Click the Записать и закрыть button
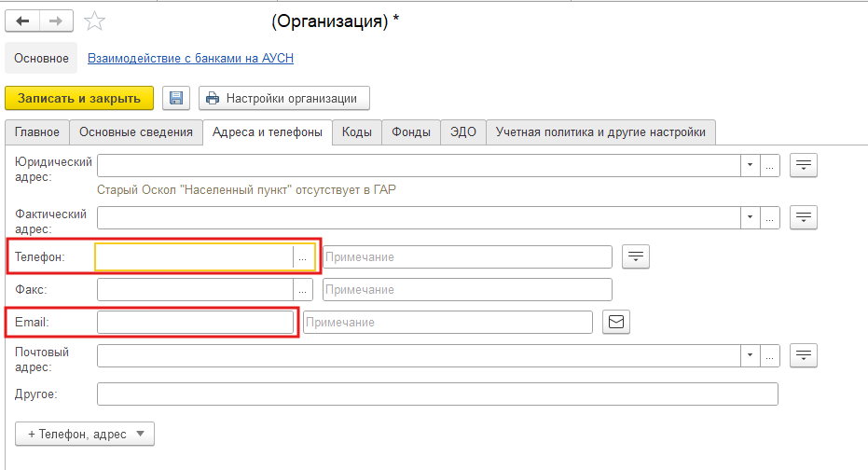 [x=79, y=98]
